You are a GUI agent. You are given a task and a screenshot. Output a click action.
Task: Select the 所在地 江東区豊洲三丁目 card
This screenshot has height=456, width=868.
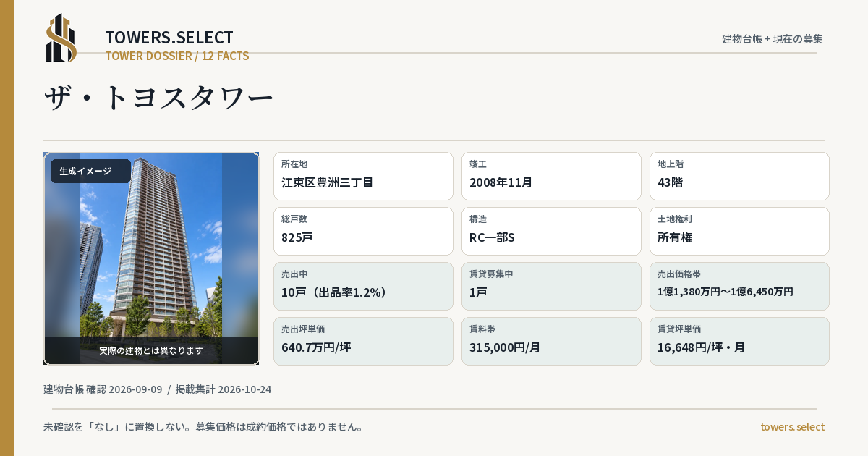[x=363, y=176]
